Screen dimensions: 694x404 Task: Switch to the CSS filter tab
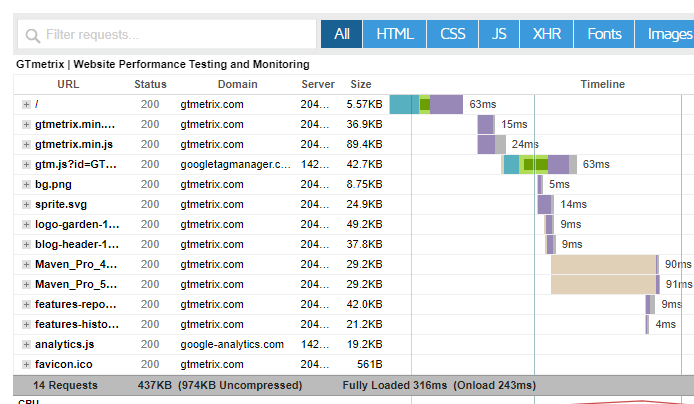[x=452, y=34]
